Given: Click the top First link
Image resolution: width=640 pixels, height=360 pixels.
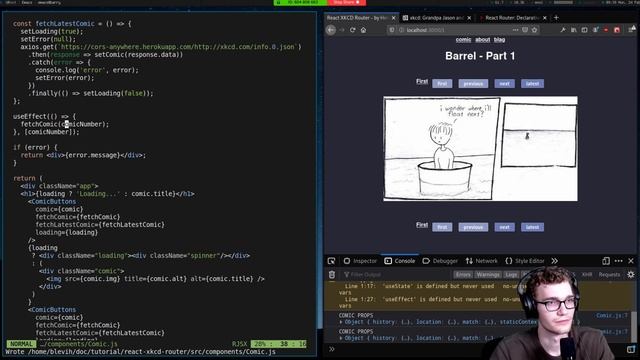Looking at the screenshot, I should click(422, 82).
